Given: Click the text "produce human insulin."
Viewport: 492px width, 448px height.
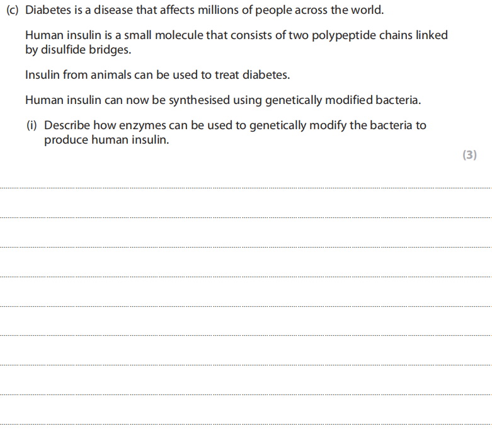Looking at the screenshot, I should coord(106,139).
